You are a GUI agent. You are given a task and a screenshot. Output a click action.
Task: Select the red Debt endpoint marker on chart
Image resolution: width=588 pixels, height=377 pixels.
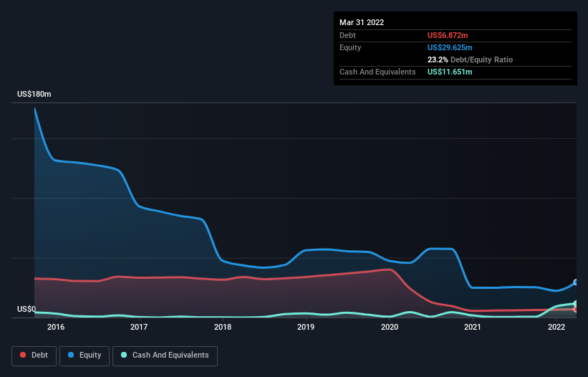pos(576,310)
